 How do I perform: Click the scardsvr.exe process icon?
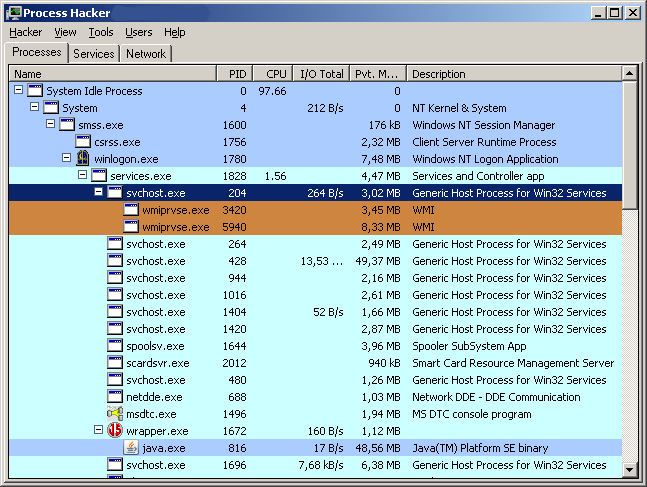tap(115, 362)
